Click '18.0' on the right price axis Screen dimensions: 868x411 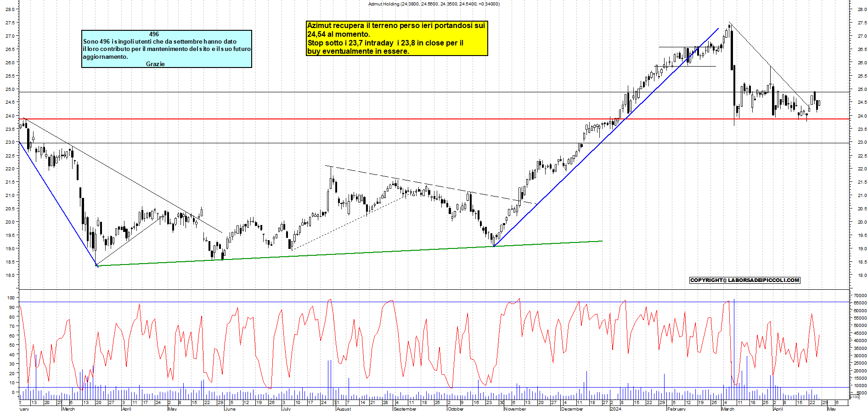click(x=862, y=276)
